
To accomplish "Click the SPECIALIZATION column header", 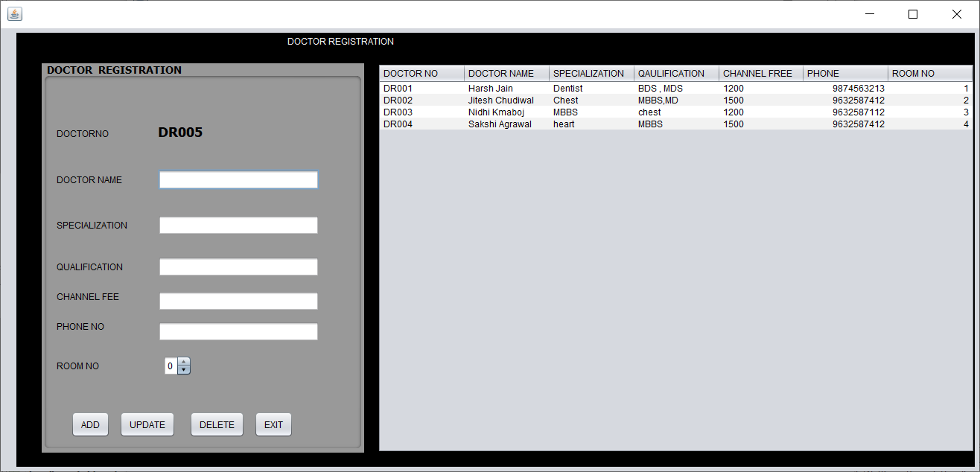I will 591,73.
